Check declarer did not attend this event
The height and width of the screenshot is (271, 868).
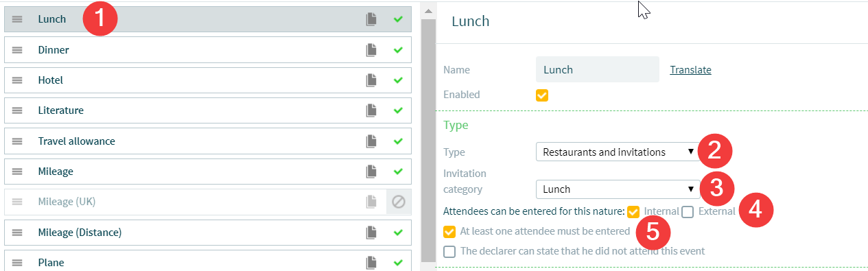point(449,251)
